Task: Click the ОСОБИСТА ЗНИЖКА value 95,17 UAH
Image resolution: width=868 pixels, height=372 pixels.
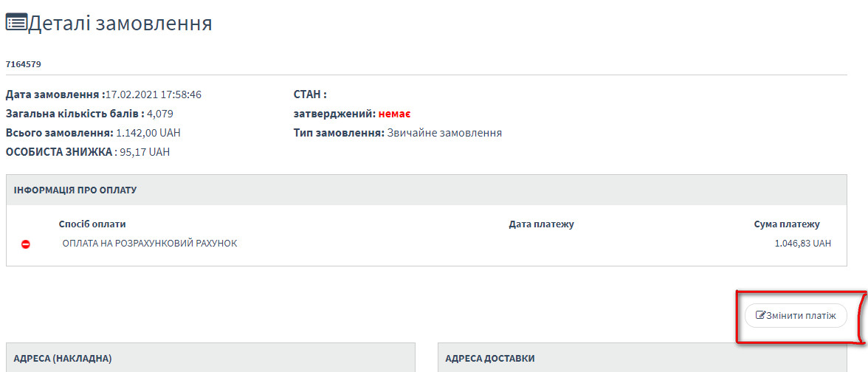Action: (x=145, y=152)
